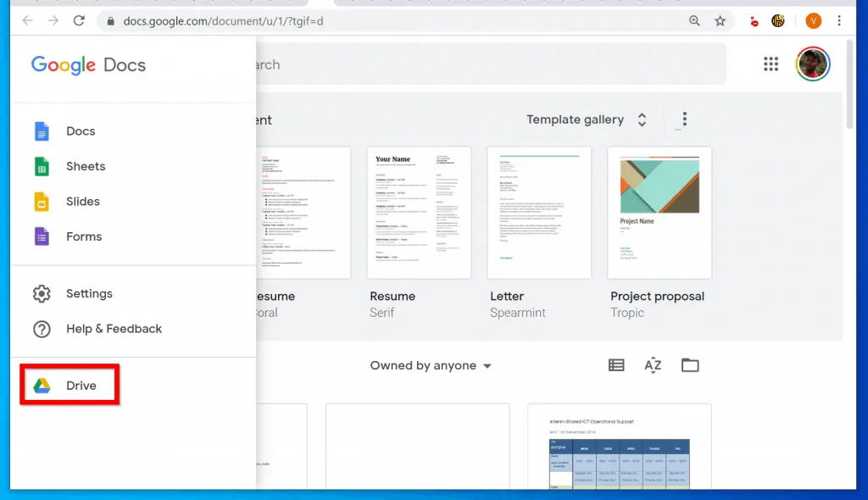868x500 pixels.
Task: Sort documents using the AZ icon
Action: 653,364
